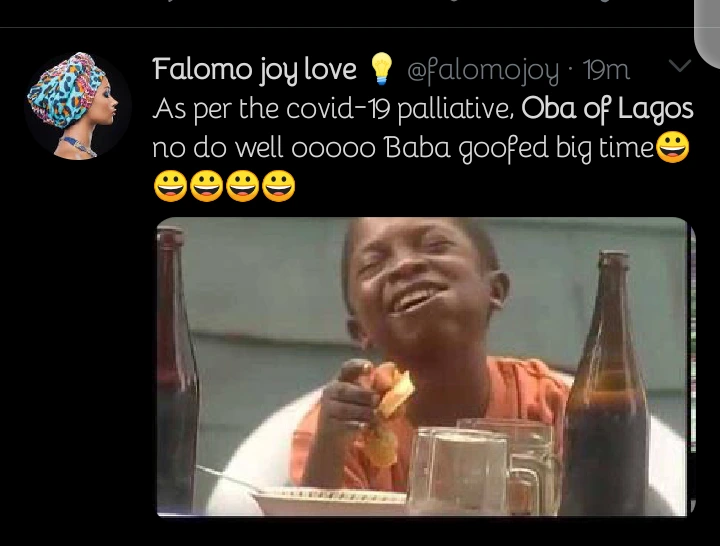The image size is (720, 546).
Task: Click the light bulb emoji beside the name
Action: point(382,69)
